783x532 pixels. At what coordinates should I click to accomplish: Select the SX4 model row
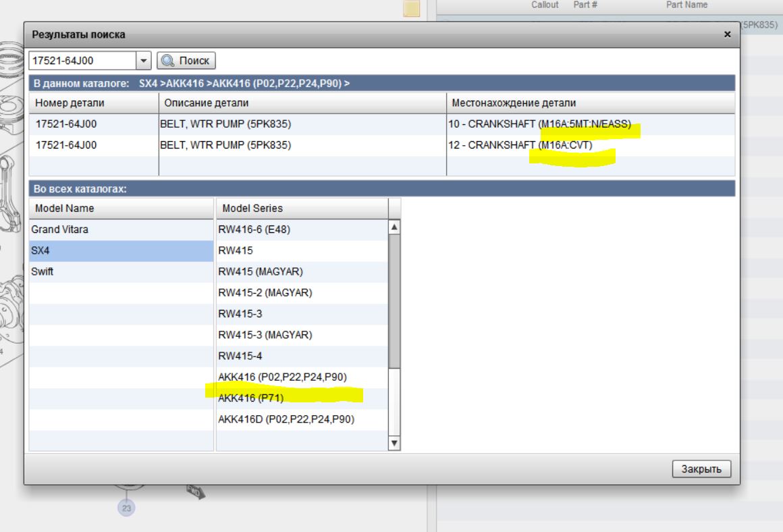(43, 250)
